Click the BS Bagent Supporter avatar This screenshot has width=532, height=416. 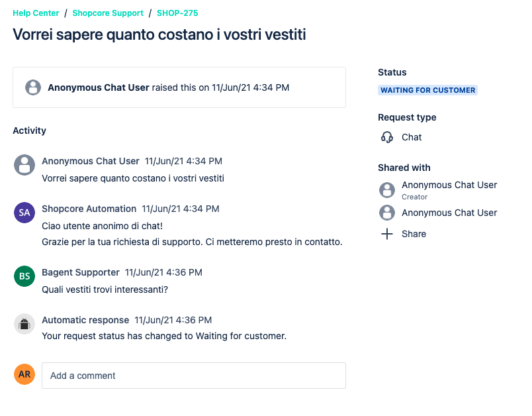click(x=24, y=276)
